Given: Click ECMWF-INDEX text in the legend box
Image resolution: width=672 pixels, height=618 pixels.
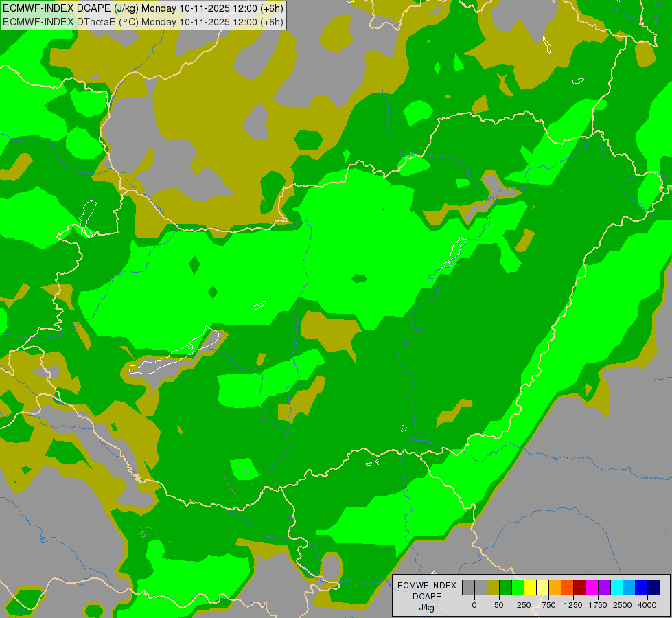Looking at the screenshot, I should click(x=427, y=586).
